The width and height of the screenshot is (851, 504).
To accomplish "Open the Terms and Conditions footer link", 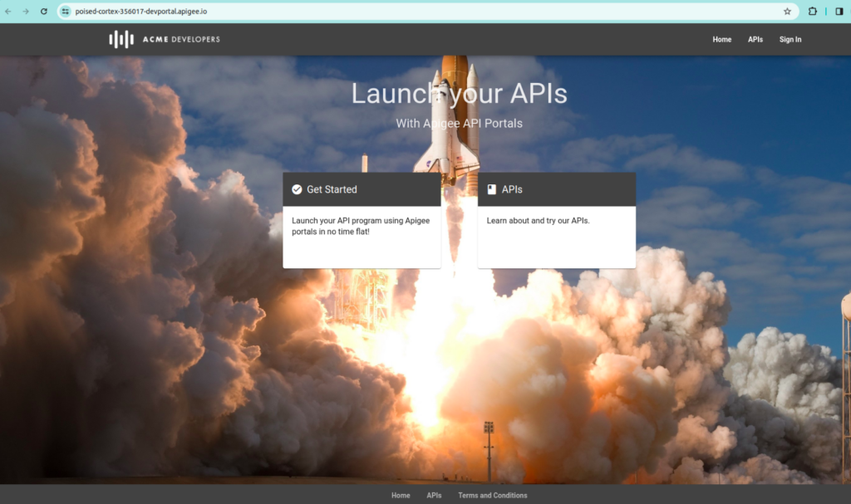I will (492, 494).
